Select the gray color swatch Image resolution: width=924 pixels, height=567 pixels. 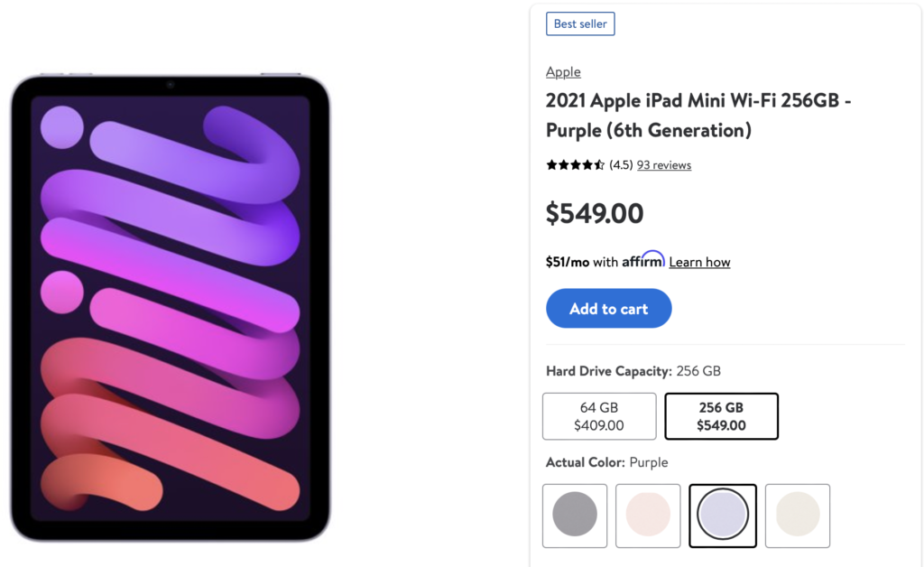[574, 516]
